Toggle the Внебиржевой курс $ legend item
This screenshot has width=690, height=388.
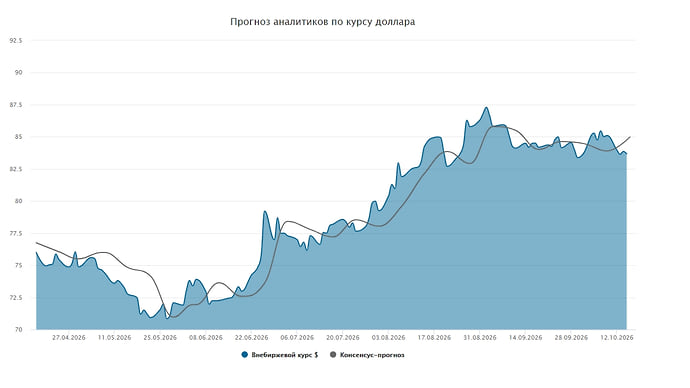[279, 355]
